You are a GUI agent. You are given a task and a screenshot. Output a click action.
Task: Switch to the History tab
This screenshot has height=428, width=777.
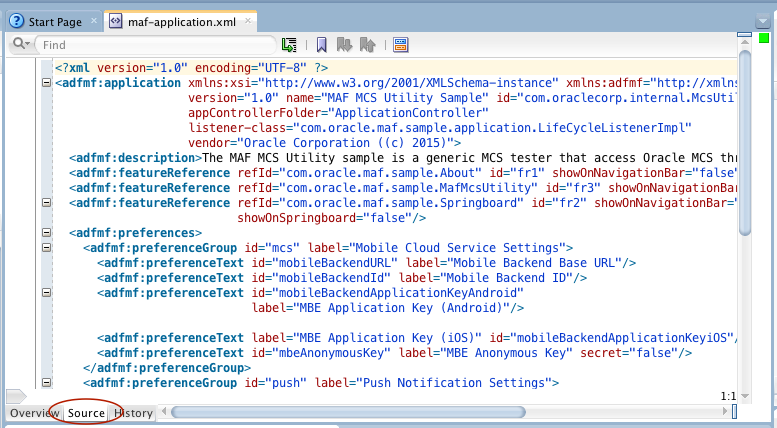tap(134, 413)
